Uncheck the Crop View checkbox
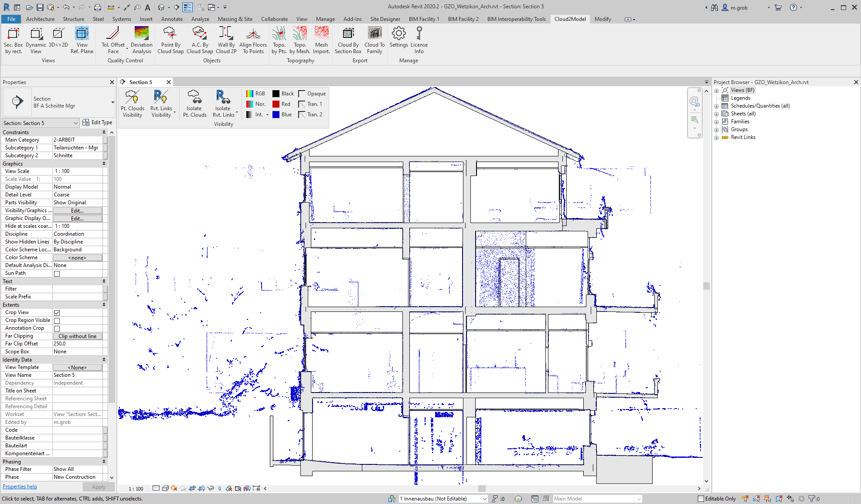Image resolution: width=861 pixels, height=504 pixels. tap(57, 313)
